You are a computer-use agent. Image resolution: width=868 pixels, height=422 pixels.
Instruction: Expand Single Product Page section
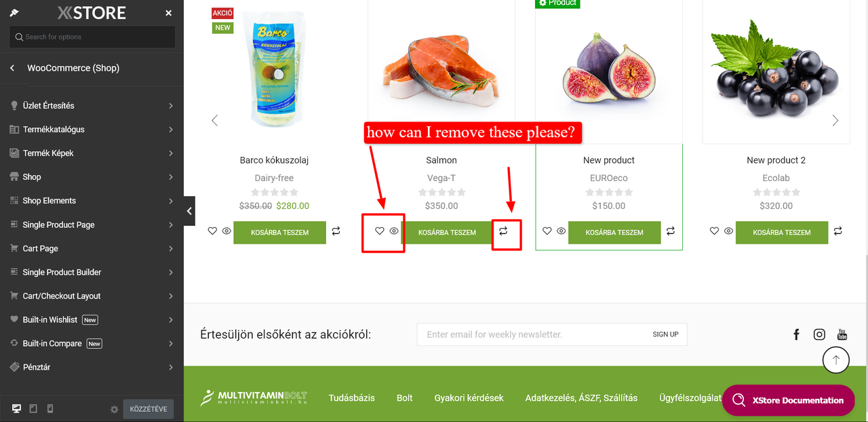(92, 225)
